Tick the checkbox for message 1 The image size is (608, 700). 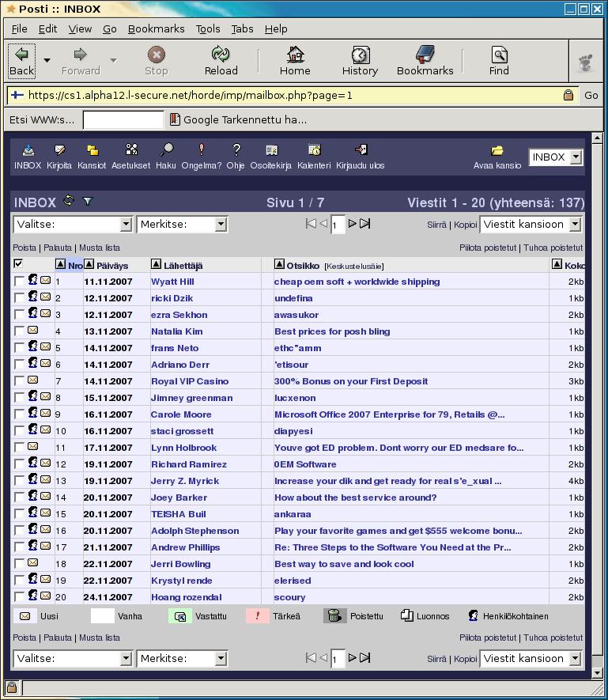[x=19, y=282]
